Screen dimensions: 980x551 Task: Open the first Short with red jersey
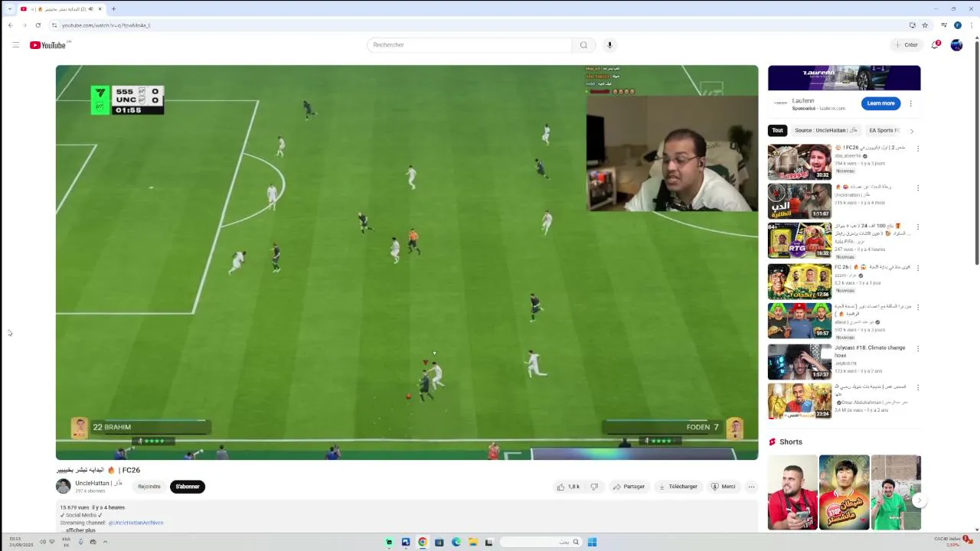792,493
